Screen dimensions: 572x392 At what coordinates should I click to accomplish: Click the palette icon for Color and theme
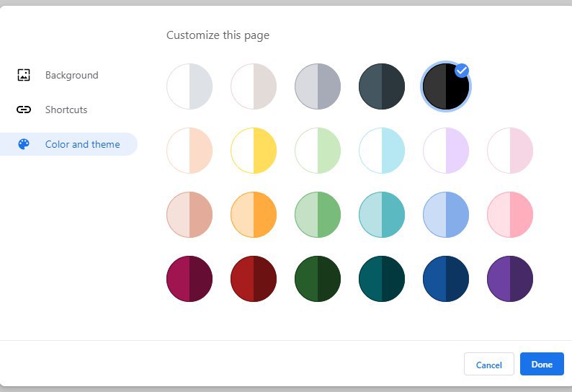pos(24,144)
